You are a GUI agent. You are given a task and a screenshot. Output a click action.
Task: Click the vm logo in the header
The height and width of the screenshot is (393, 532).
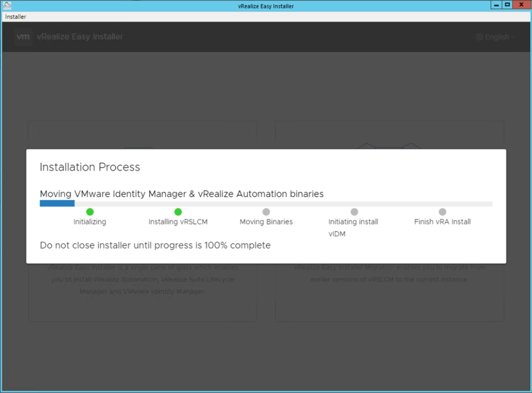(x=23, y=37)
